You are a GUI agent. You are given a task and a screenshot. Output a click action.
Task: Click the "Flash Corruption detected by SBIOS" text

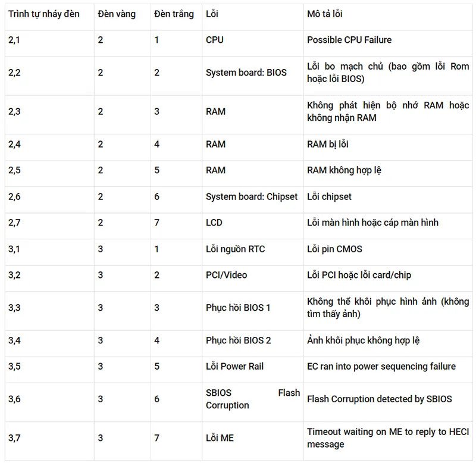[379, 399]
